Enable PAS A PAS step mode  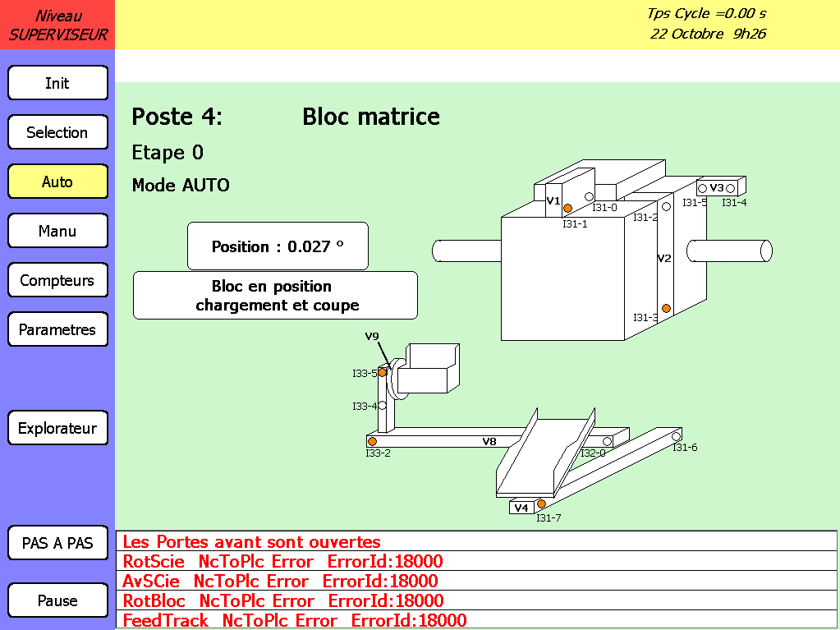tap(57, 543)
